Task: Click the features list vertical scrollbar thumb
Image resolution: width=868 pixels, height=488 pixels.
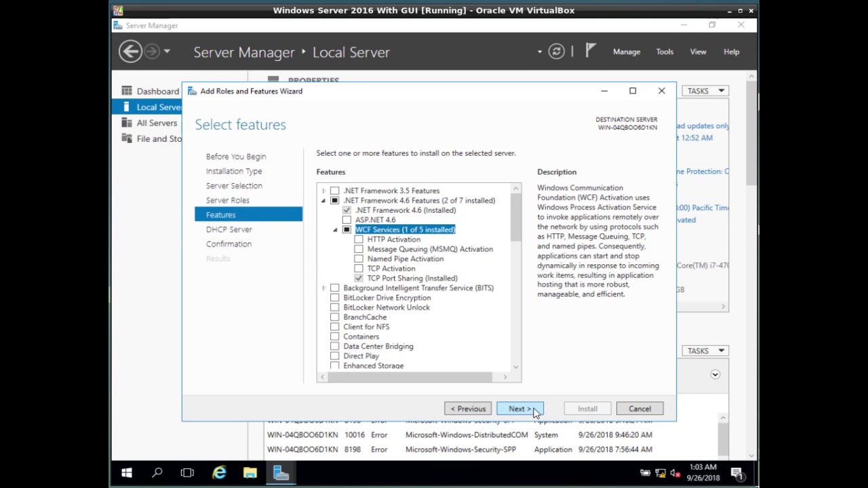Action: point(516,217)
